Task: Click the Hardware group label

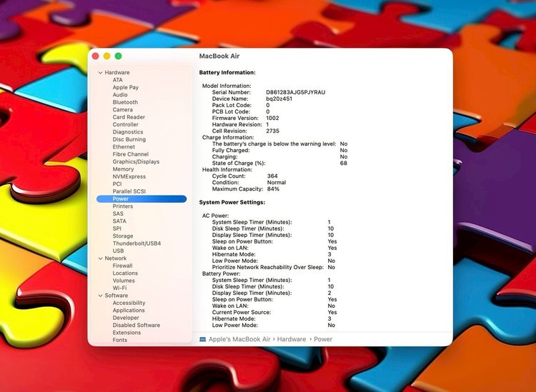Action: click(117, 73)
